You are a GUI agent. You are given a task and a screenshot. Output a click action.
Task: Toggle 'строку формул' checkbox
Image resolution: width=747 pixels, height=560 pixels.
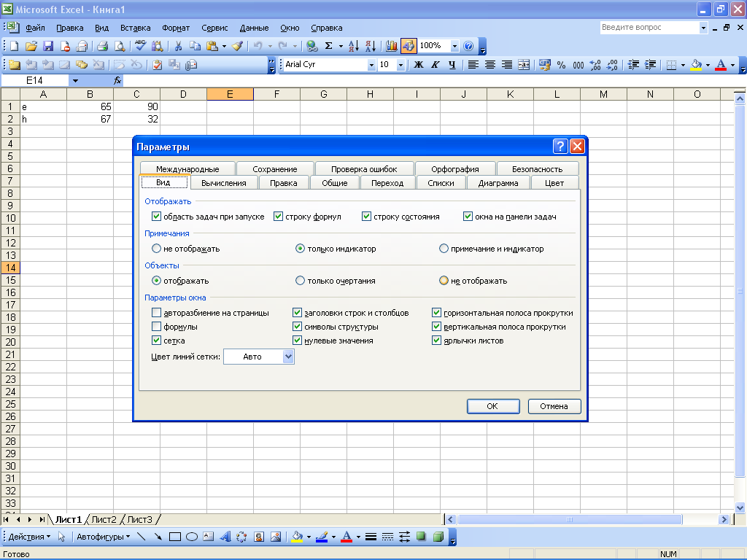[x=278, y=216]
